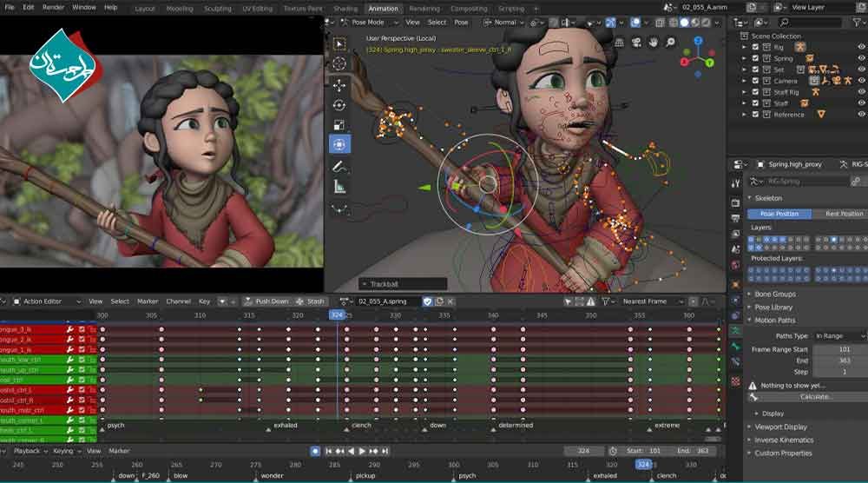Image resolution: width=868 pixels, height=483 pixels.
Task: Hide the Spring collection with eye icon
Action: click(x=861, y=58)
